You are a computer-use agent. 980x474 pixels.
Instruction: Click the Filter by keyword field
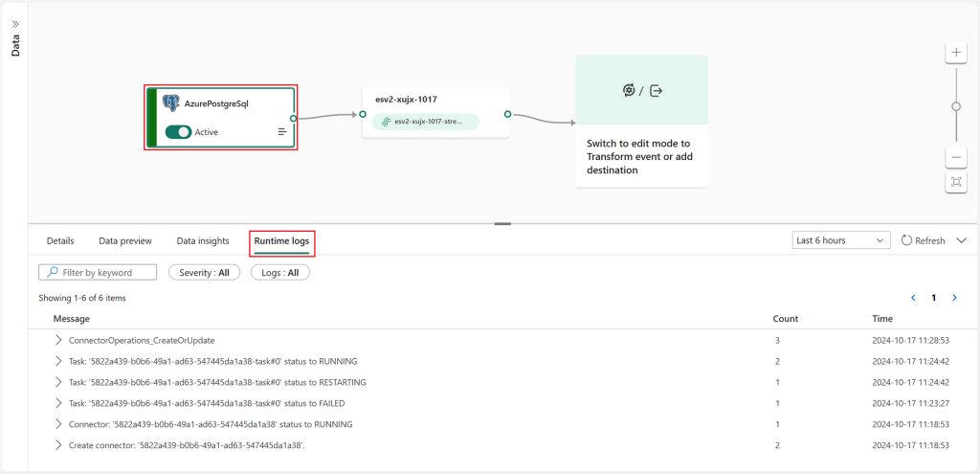tap(98, 273)
